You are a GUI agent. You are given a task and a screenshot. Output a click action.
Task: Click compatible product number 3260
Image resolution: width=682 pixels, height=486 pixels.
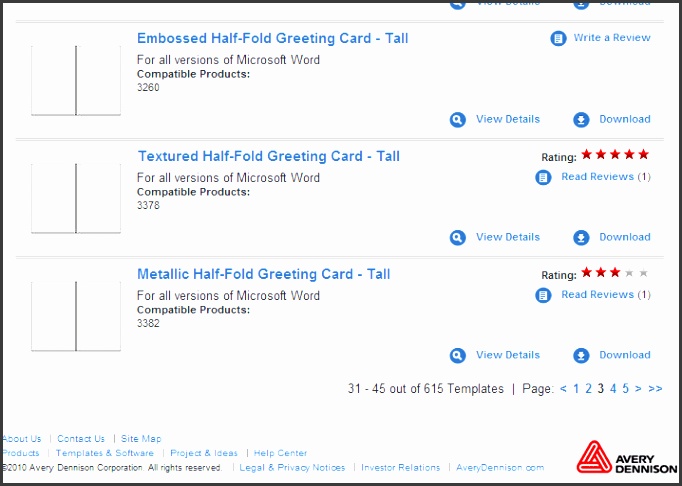(x=148, y=87)
